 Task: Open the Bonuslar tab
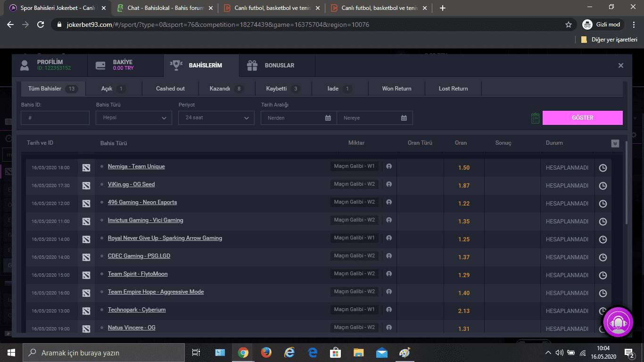pos(277,65)
